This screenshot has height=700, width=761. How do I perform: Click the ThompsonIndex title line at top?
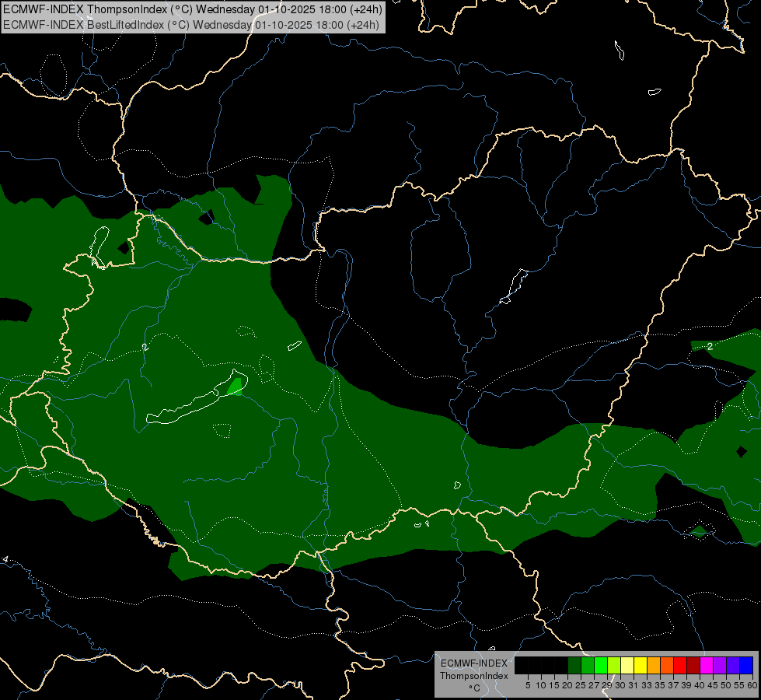[193, 9]
